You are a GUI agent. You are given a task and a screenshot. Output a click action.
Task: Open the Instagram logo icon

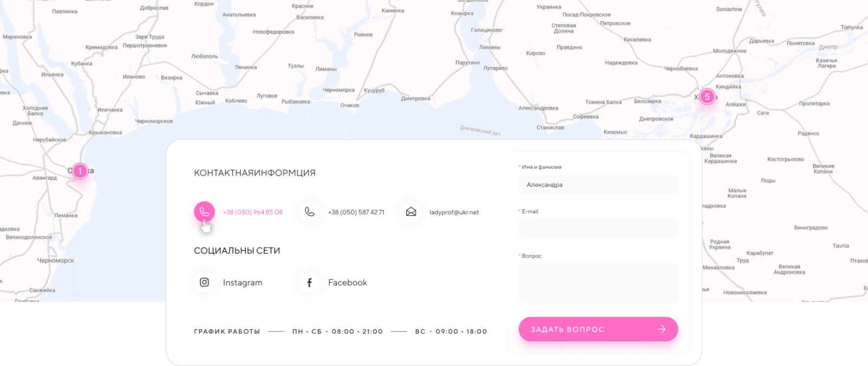click(205, 282)
